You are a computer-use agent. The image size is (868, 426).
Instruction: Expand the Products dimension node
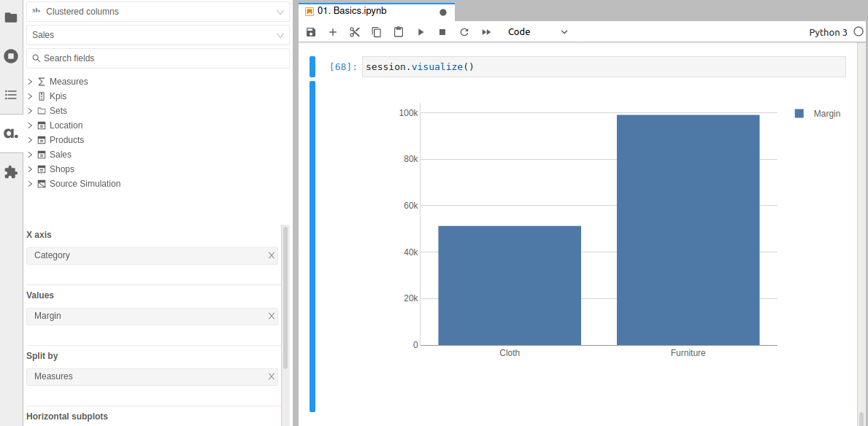[x=30, y=140]
